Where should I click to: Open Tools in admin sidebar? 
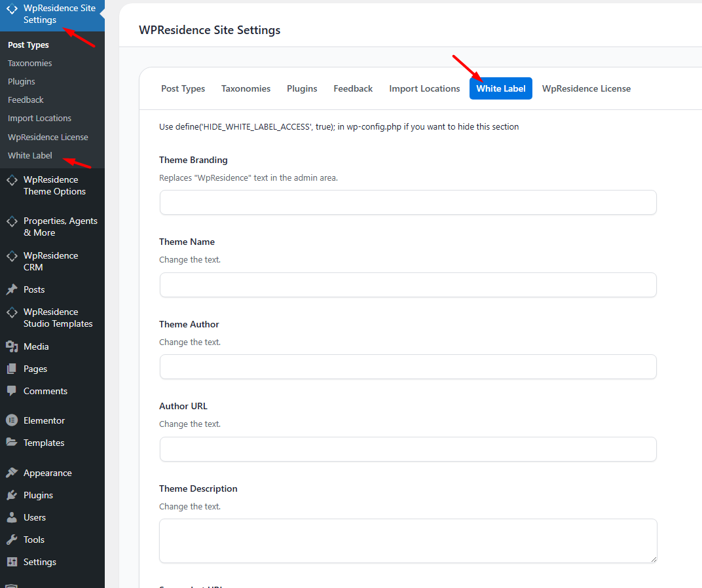(52, 540)
